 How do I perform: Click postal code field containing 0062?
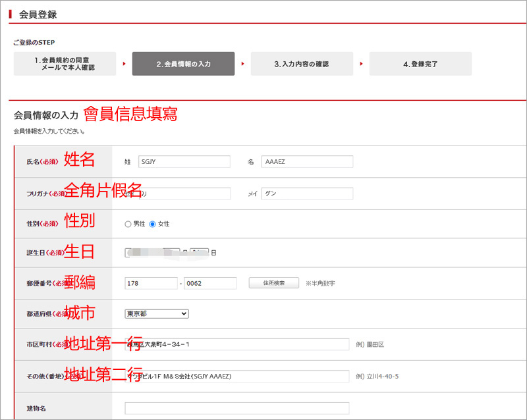(x=209, y=283)
